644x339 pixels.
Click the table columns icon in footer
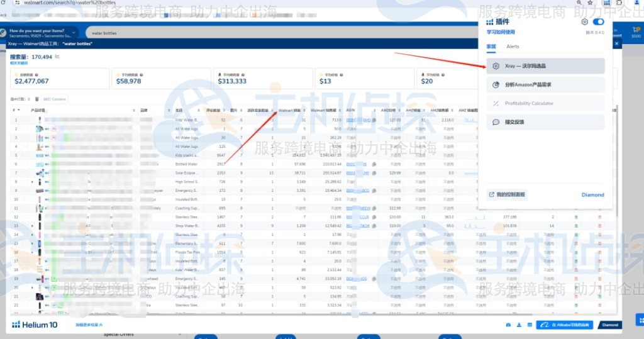tap(530, 325)
